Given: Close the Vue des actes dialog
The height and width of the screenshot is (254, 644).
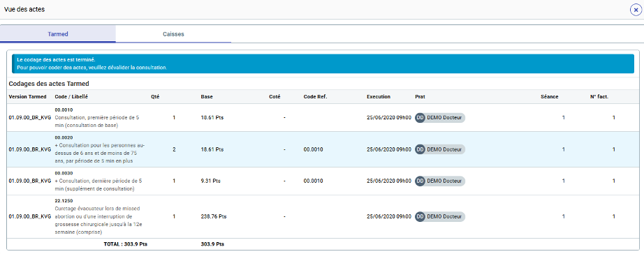Looking at the screenshot, I should pyautogui.click(x=636, y=10).
